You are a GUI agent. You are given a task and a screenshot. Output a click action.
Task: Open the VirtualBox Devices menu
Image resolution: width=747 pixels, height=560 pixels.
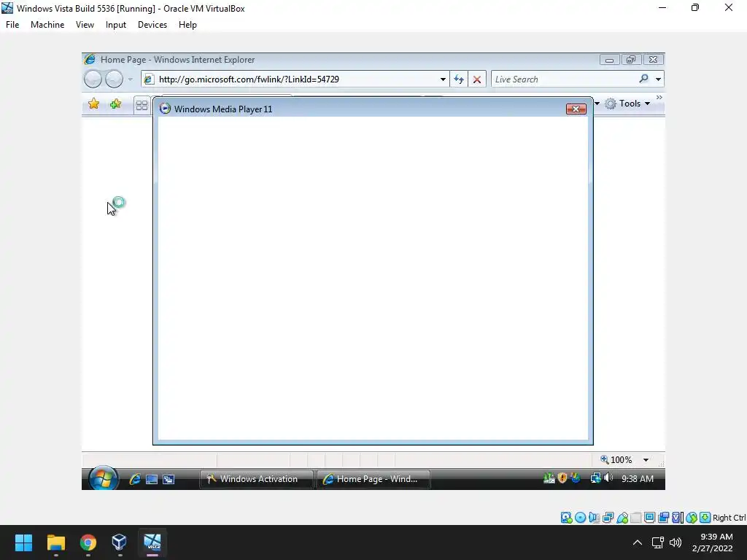(152, 24)
